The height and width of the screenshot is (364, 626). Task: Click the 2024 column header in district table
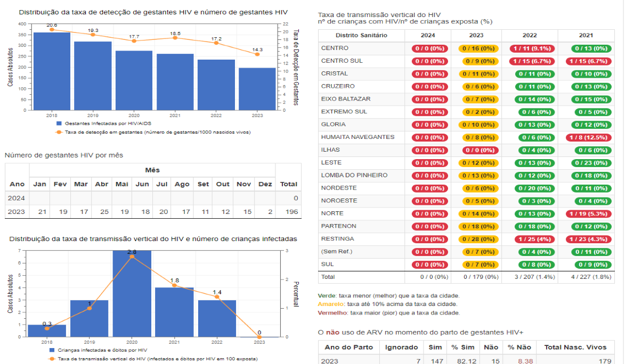tap(428, 35)
